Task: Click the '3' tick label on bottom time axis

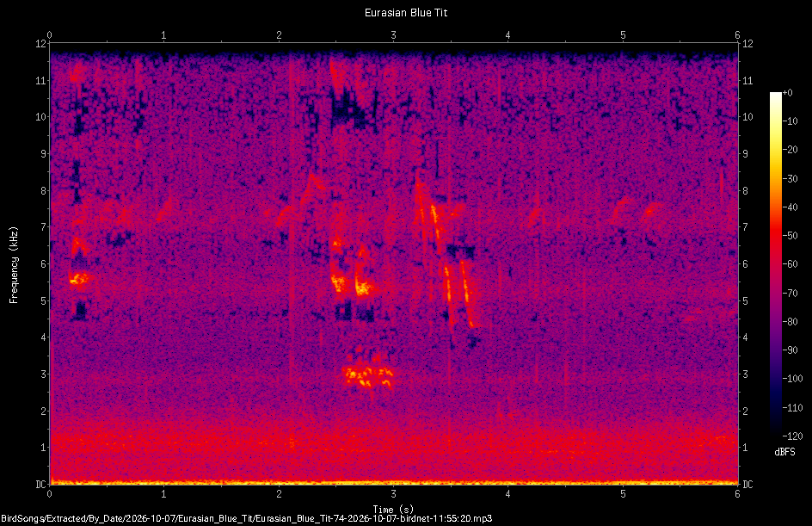Action: [394, 494]
